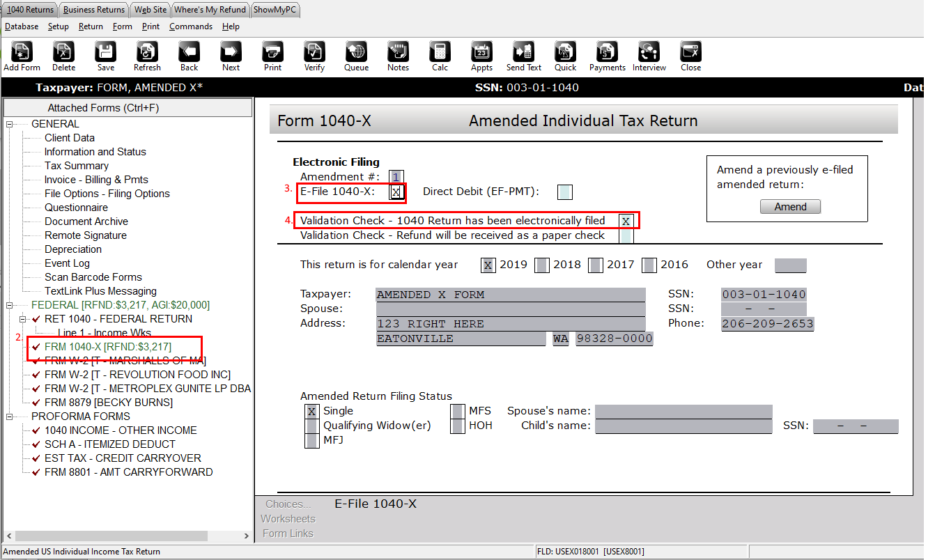Open the Return menu
Viewport: 935px width, 560px height.
[x=91, y=26]
